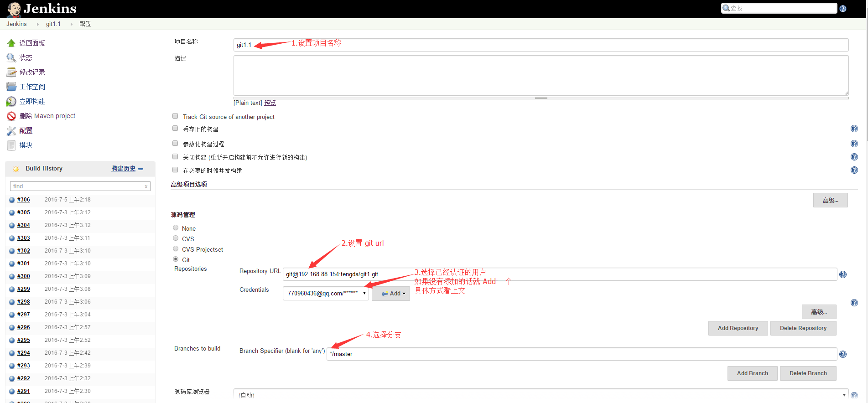The width and height of the screenshot is (868, 403).
Task: Expand breadcrumb arrow after git1.1
Action: pyautogui.click(x=71, y=24)
